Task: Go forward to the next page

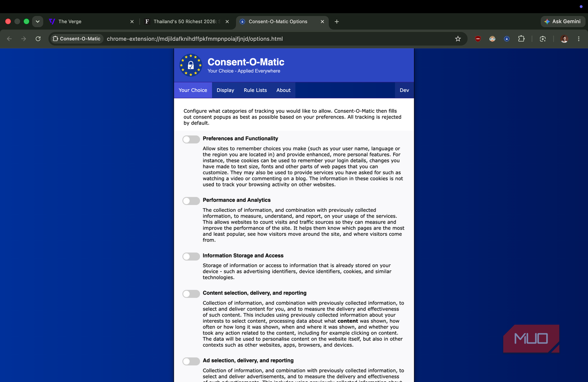Action: click(24, 39)
